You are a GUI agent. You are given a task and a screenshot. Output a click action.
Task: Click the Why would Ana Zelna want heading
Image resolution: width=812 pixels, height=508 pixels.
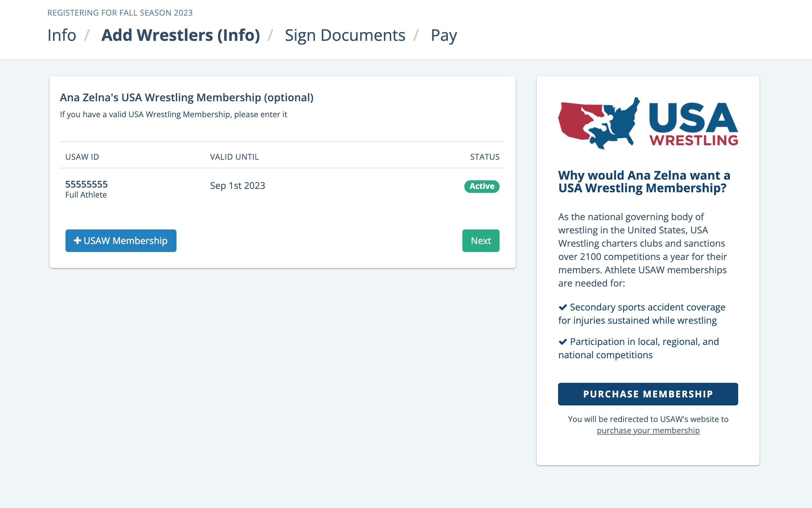click(x=644, y=182)
